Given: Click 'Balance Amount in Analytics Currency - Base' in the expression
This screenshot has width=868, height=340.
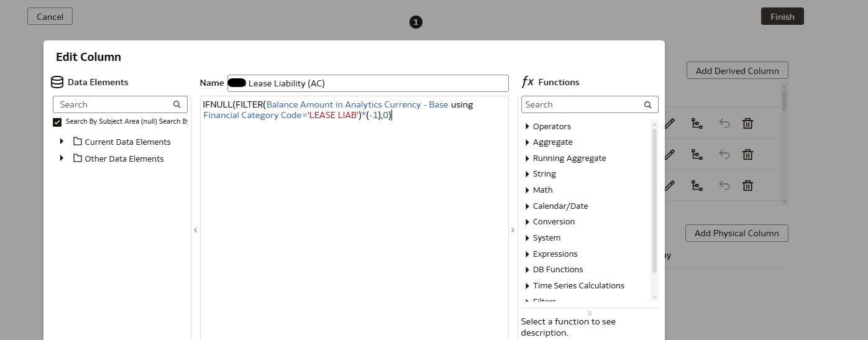Looking at the screenshot, I should (x=357, y=104).
